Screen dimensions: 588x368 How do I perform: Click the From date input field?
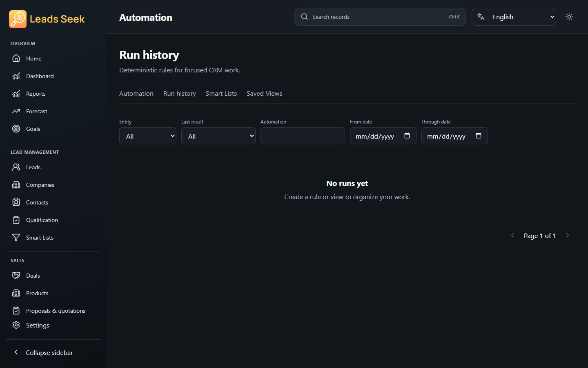383,136
